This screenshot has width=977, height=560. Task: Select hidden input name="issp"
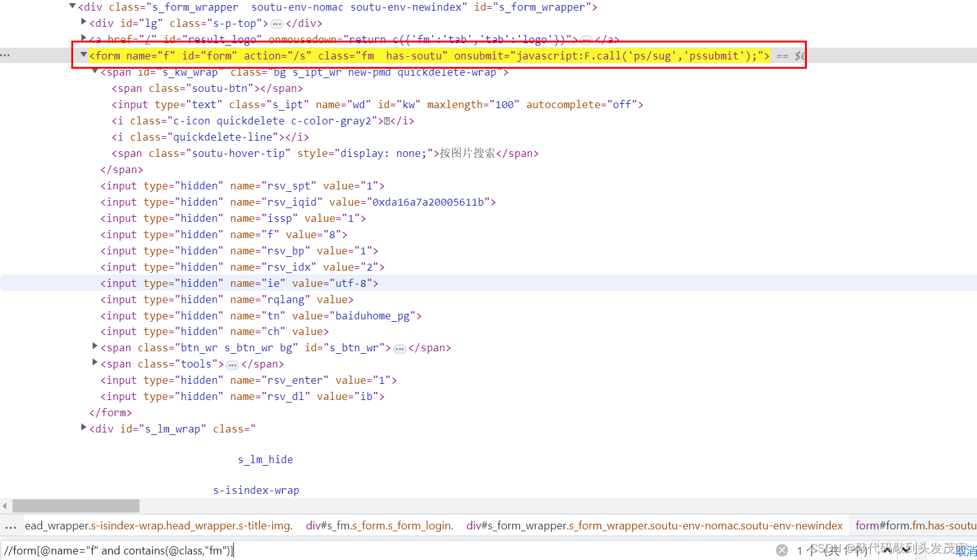[x=233, y=218]
